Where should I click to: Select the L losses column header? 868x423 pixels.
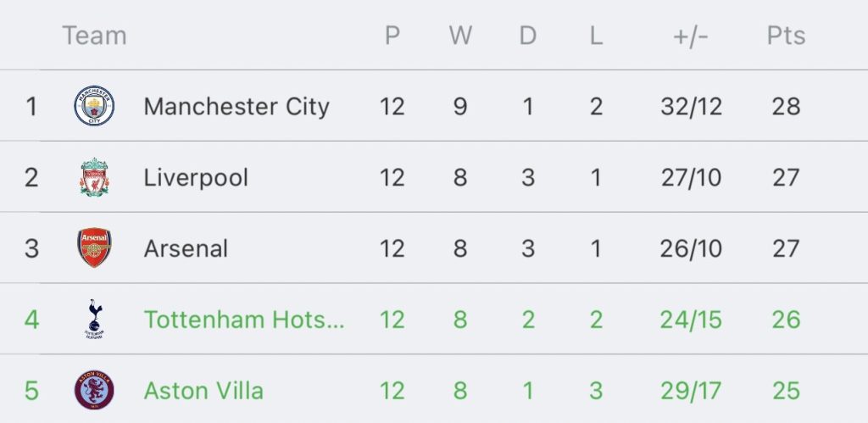coord(596,36)
